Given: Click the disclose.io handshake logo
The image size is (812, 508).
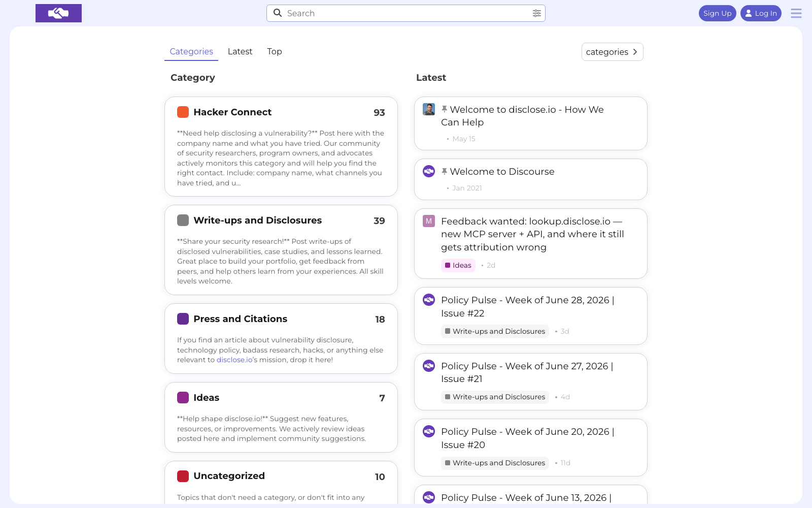Looking at the screenshot, I should 58,13.
